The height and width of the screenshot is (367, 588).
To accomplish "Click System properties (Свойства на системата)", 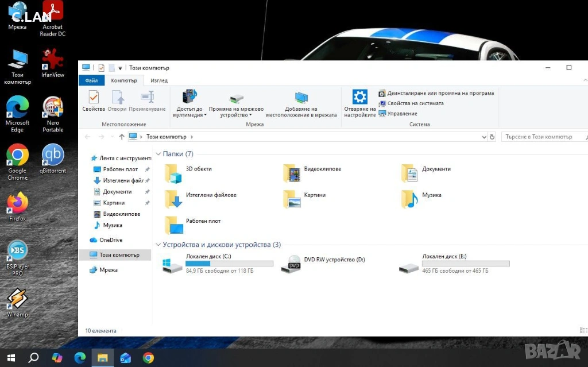I will (415, 103).
